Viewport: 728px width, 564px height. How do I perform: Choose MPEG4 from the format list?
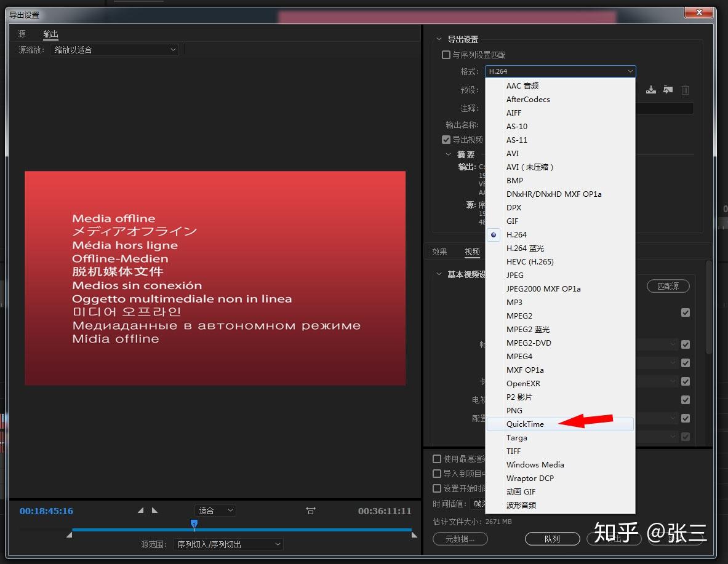561,356
